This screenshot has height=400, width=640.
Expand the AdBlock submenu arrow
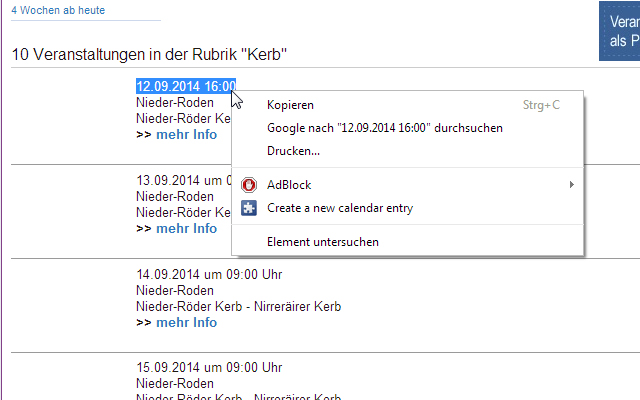point(572,184)
